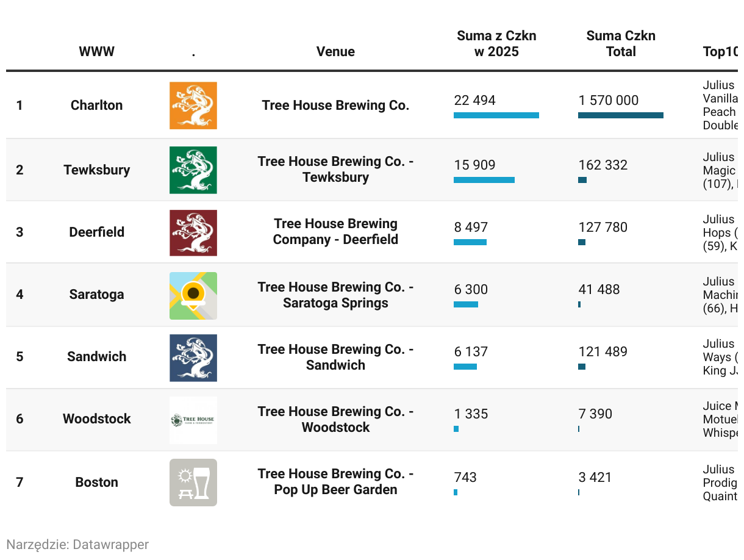Click the navy blue Sandwich logo
The image size is (744, 560).
(x=193, y=357)
